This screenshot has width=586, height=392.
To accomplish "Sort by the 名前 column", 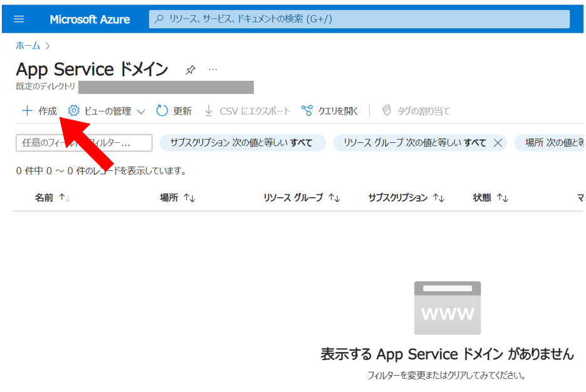I will tap(53, 197).
